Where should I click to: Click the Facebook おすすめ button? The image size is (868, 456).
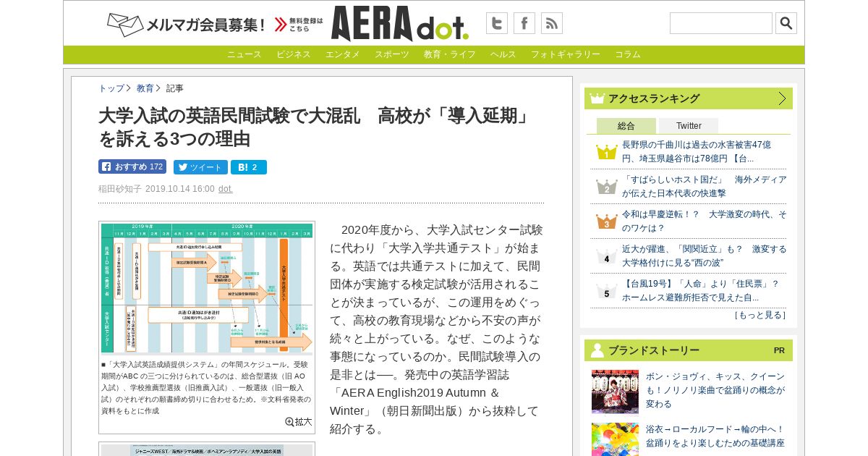click(x=132, y=166)
